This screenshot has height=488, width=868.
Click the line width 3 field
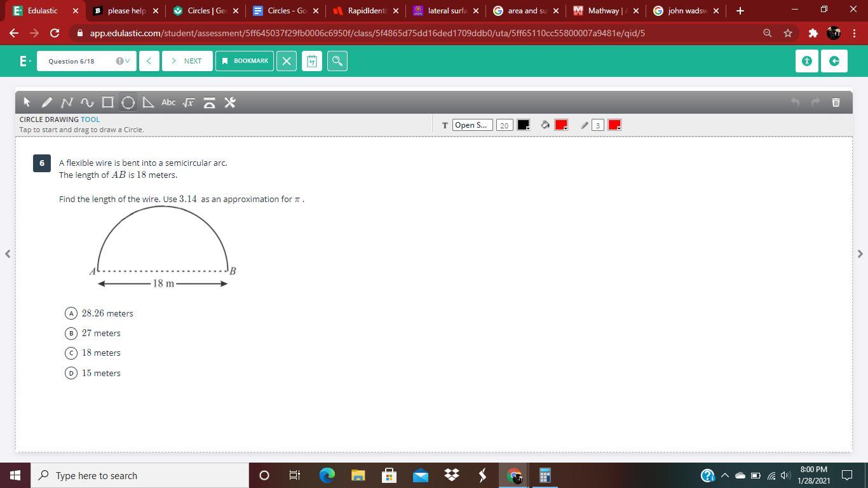pos(597,125)
